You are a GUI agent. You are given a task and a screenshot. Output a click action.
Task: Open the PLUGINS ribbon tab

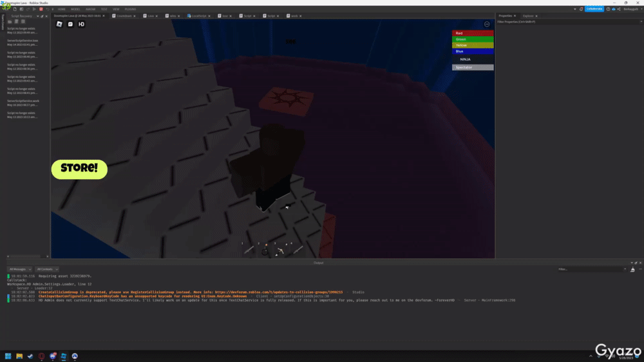tap(130, 9)
